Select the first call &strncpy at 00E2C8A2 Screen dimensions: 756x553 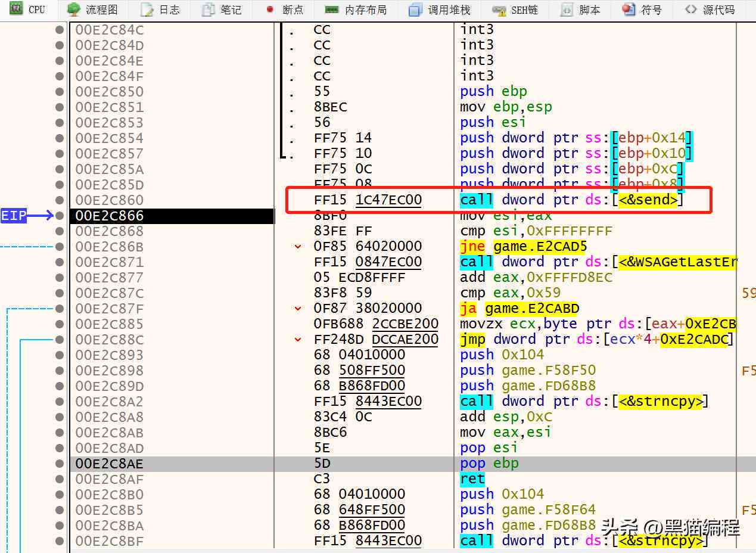tap(584, 402)
